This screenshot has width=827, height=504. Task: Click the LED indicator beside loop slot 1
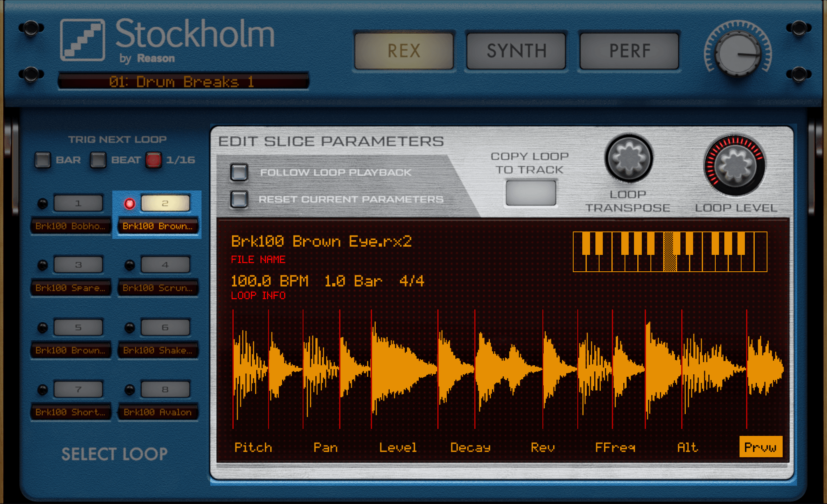pyautogui.click(x=43, y=204)
